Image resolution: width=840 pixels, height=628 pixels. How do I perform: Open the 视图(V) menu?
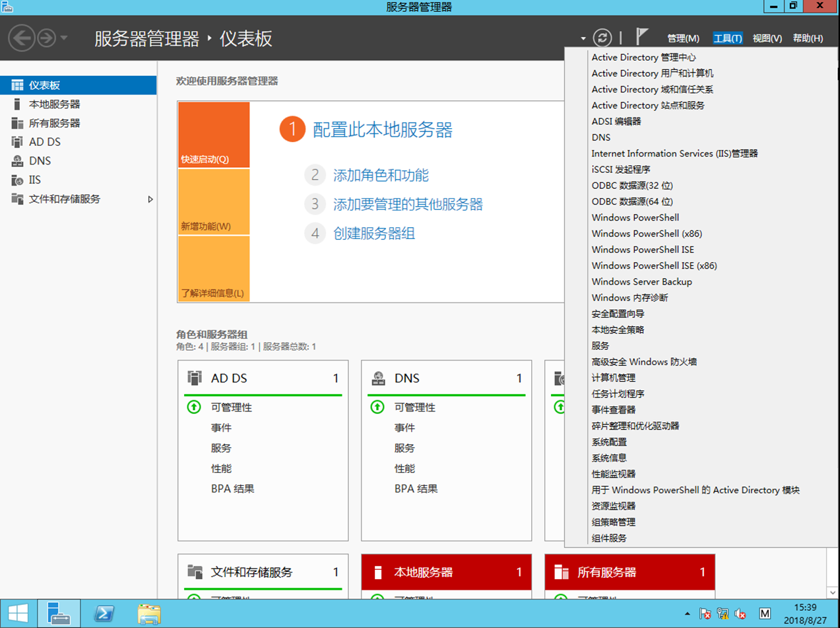coord(767,38)
